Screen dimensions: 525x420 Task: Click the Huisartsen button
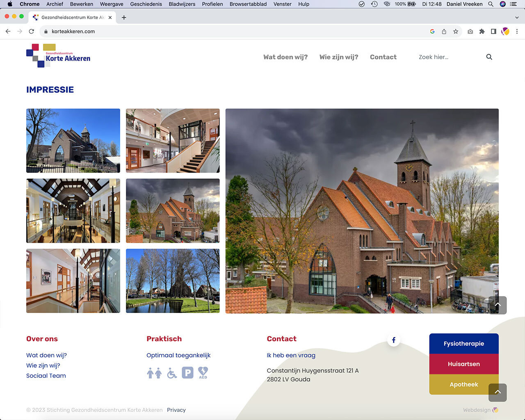(x=464, y=364)
